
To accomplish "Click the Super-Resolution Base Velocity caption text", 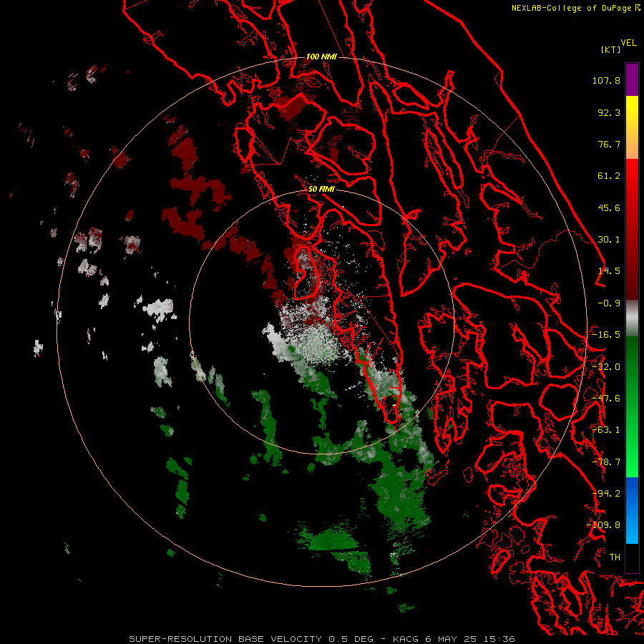I will coord(321,639).
